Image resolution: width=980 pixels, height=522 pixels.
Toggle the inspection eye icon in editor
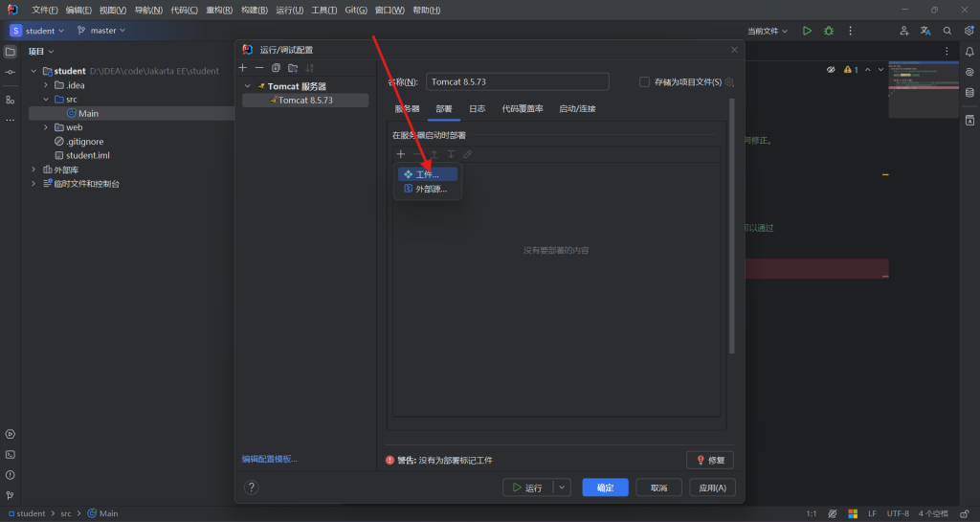tap(831, 70)
